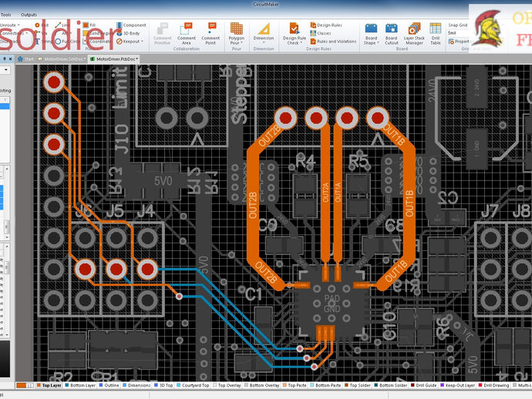Open the left panel combo box dropdown
The width and height of the screenshot is (532, 399).
pos(6,70)
